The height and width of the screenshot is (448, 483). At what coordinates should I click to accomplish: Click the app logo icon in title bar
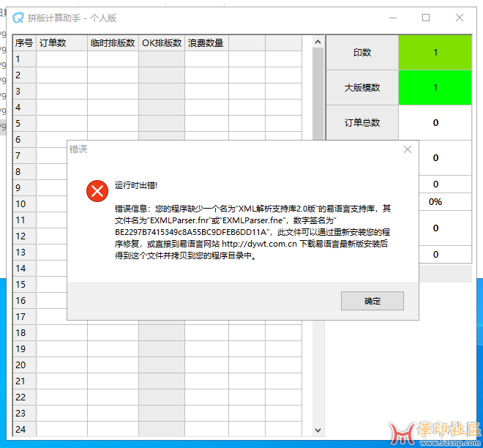[x=18, y=18]
